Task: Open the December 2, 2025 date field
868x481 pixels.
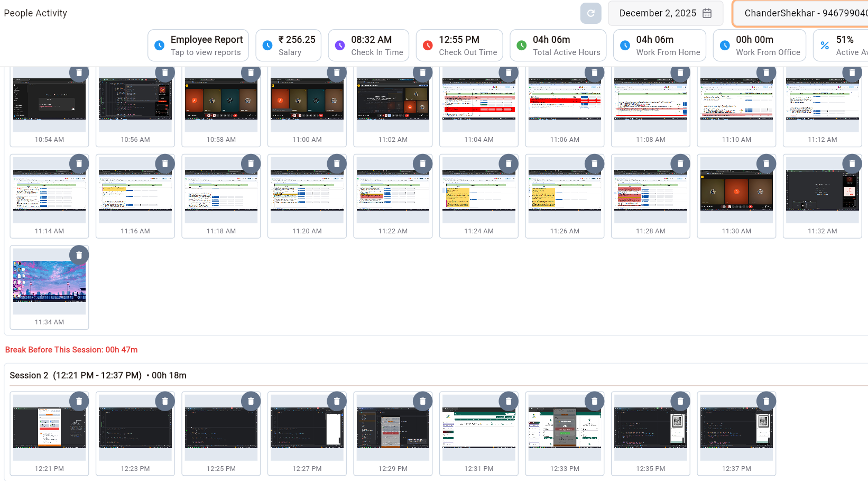Action: coord(657,13)
